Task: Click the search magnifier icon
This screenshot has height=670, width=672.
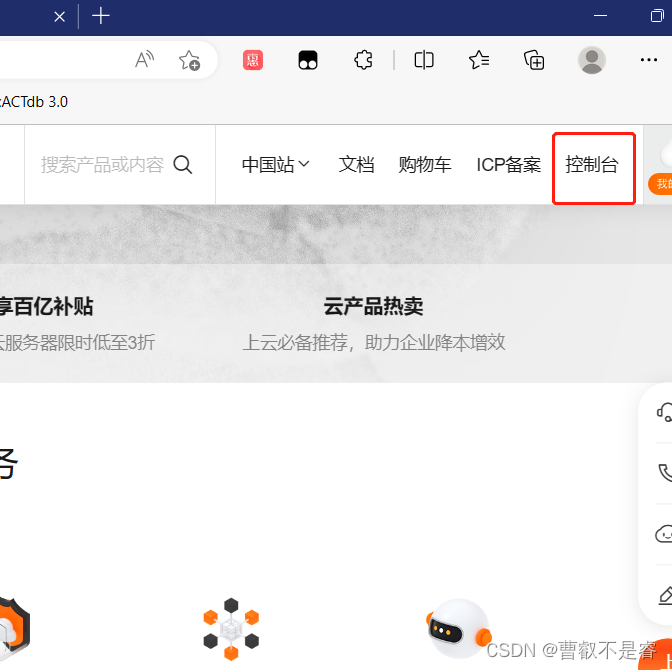Action: point(183,165)
